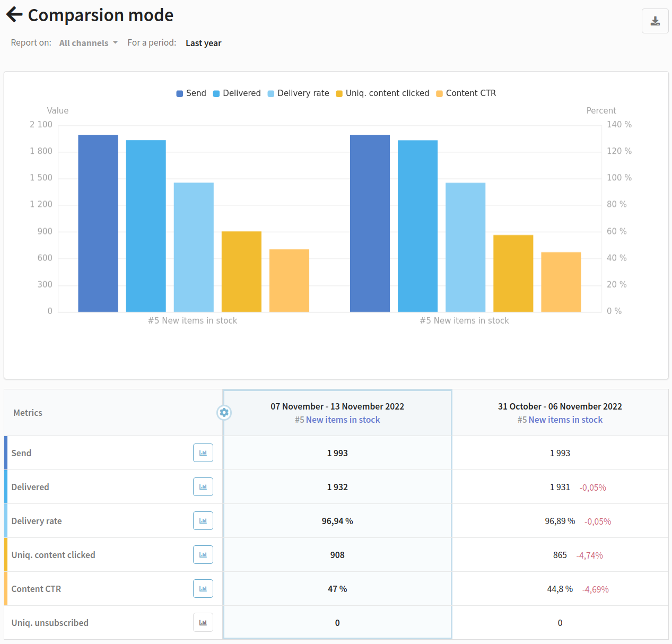Toggle Delivery rate series in legend

tap(298, 93)
